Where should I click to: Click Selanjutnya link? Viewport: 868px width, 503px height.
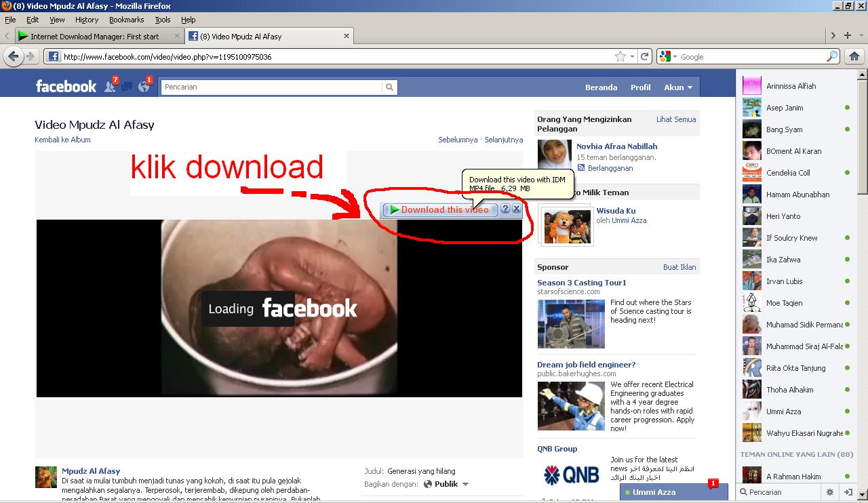(x=502, y=140)
